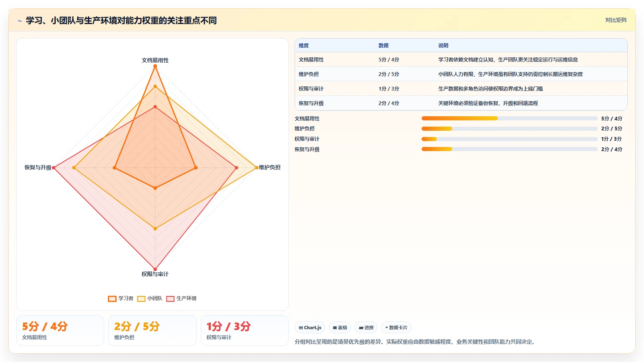Image resolution: width=644 pixels, height=362 pixels.
Task: Click the 文档易用性 table row cell
Action: 311,60
